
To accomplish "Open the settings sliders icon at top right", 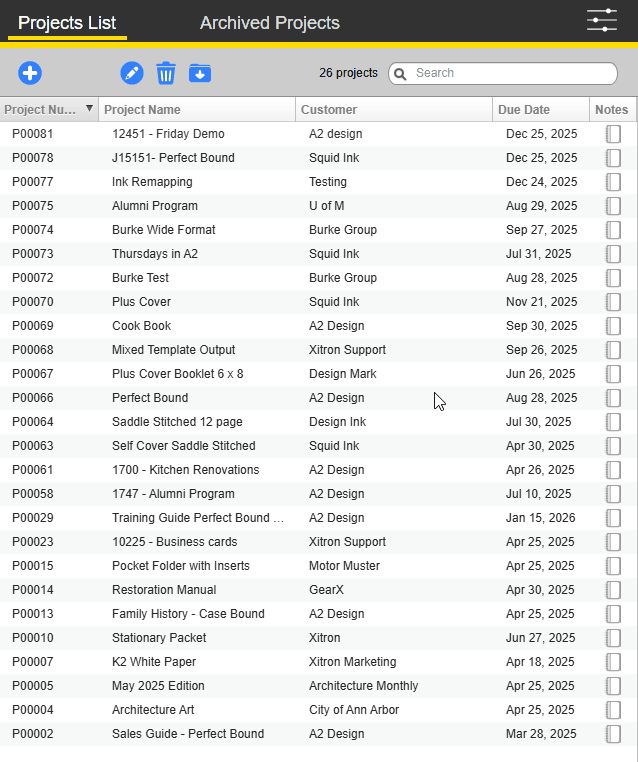I will pos(602,20).
